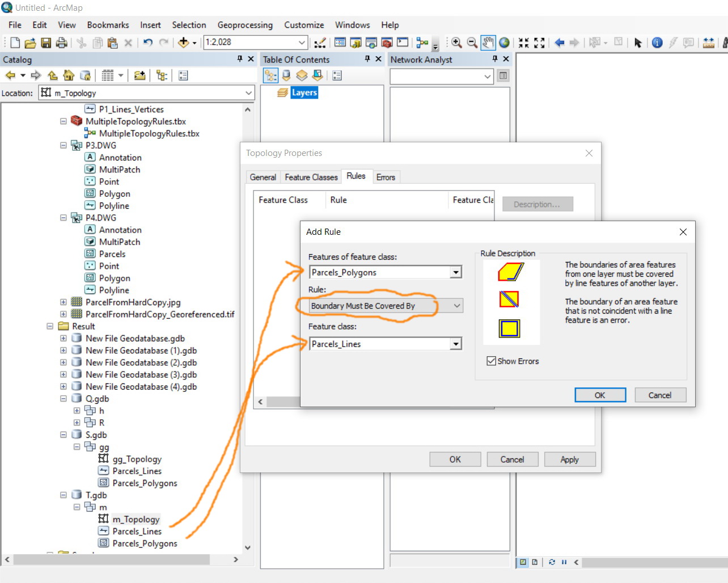This screenshot has height=583, width=728.
Task: Go up one level in Catalog
Action: 53,75
